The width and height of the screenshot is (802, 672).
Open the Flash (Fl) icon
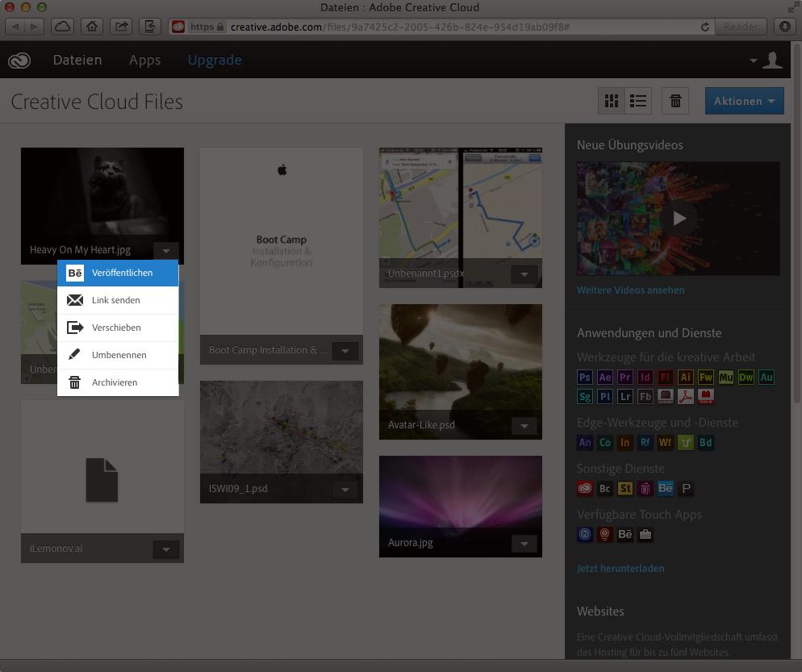point(666,377)
